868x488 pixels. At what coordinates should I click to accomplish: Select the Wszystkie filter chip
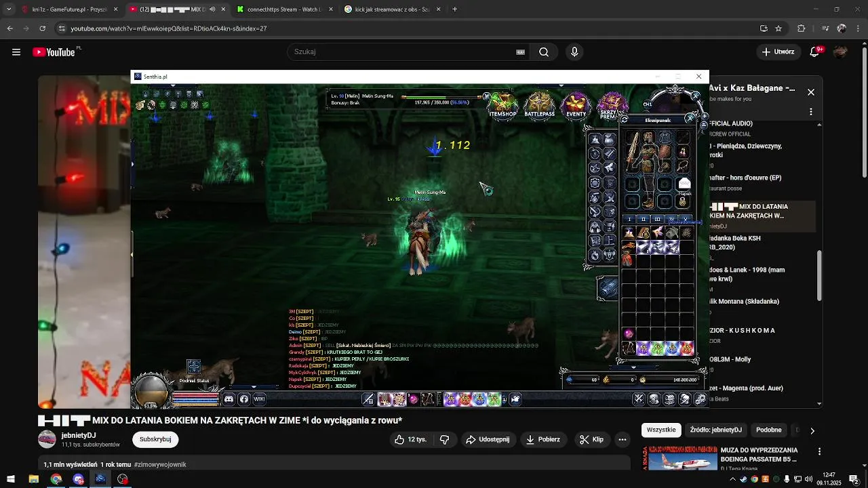[x=661, y=430]
